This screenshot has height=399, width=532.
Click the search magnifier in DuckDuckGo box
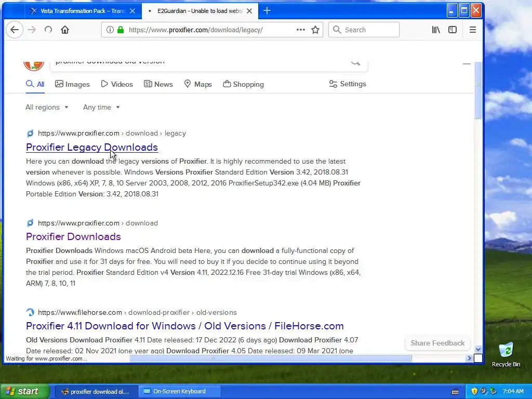(355, 63)
